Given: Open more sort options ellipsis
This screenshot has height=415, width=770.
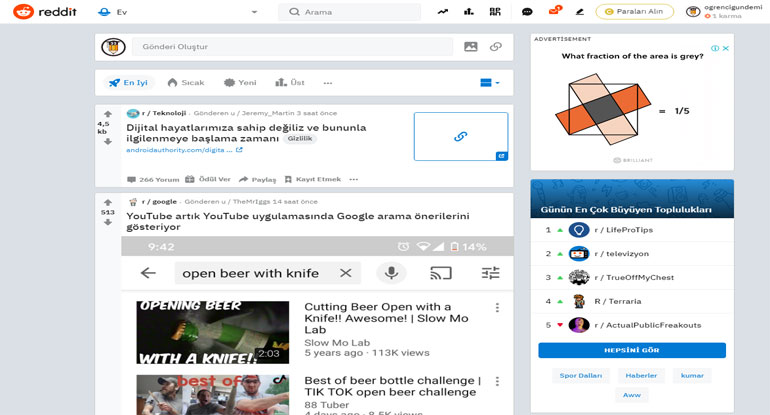Looking at the screenshot, I should pyautogui.click(x=328, y=83).
